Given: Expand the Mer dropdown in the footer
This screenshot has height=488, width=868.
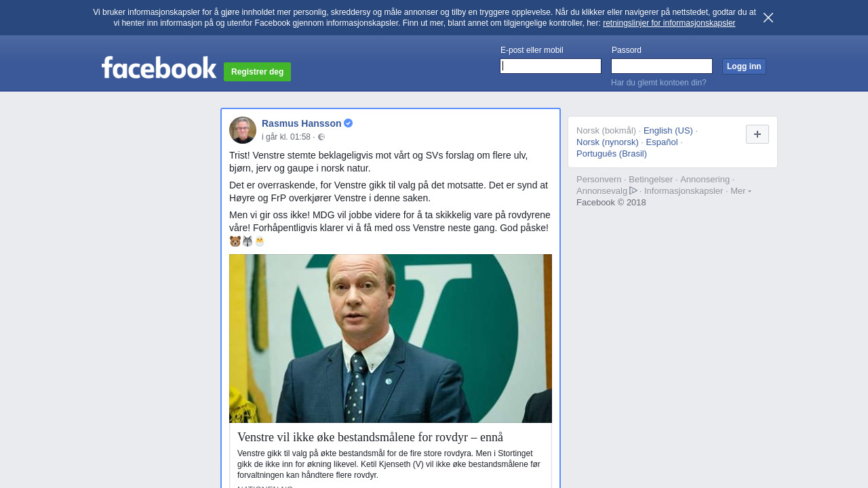Looking at the screenshot, I should click(741, 191).
